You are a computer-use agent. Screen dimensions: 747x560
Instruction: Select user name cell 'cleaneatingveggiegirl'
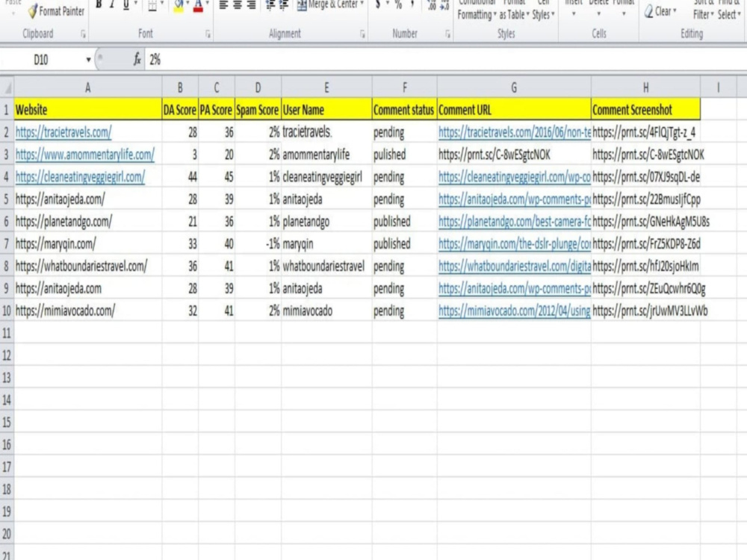tap(326, 177)
